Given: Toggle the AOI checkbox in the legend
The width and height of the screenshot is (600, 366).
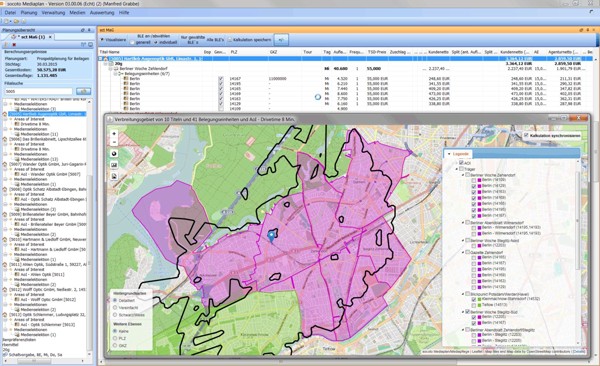Looking at the screenshot, I should pos(461,163).
